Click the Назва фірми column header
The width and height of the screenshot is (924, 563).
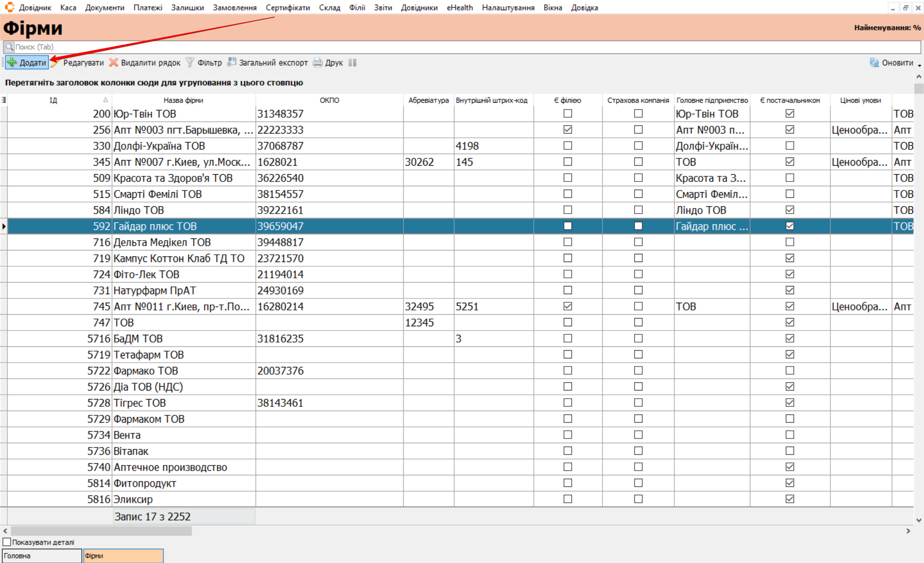tap(183, 100)
